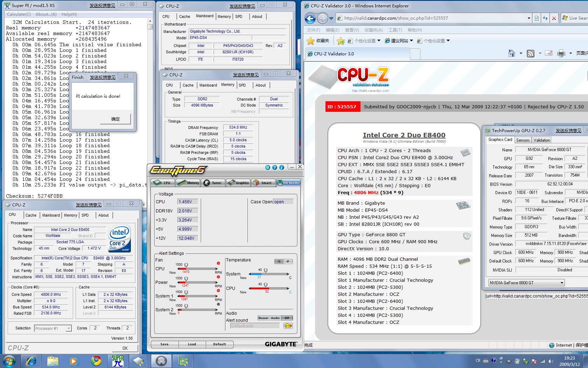Viewport: 588px width, 368px height.
Task: Adjust CPU fan alert threshold slider
Action: (186, 265)
